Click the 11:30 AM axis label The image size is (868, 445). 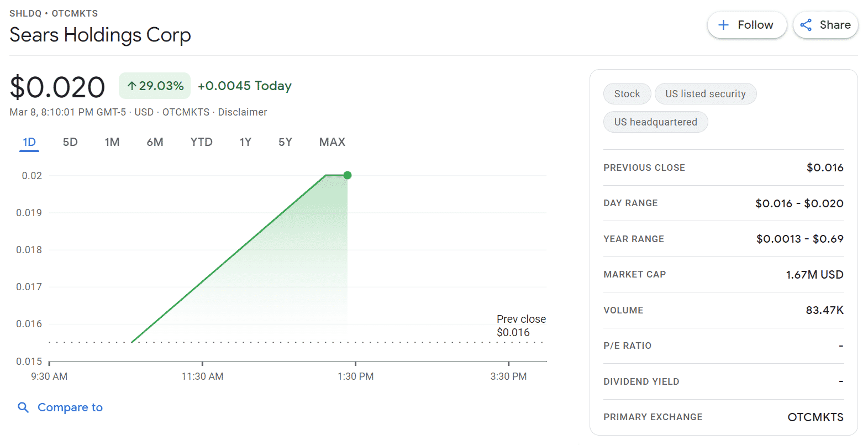point(202,376)
